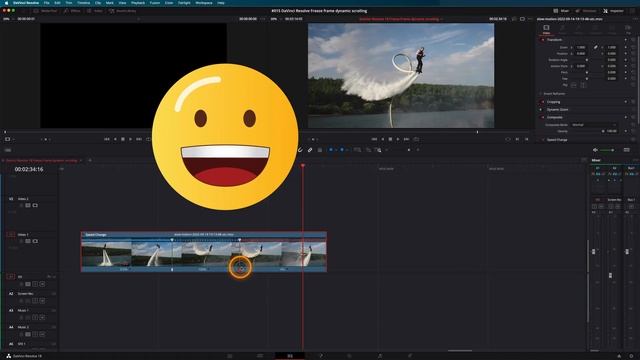
Task: Switch to the Cut page icon
Action: pyautogui.click(x=260, y=356)
